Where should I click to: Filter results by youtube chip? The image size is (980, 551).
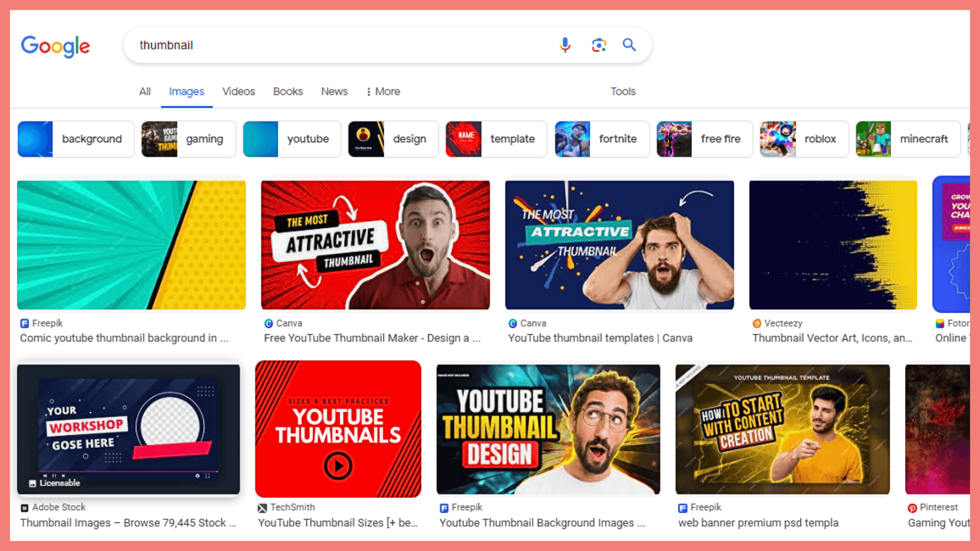point(291,139)
